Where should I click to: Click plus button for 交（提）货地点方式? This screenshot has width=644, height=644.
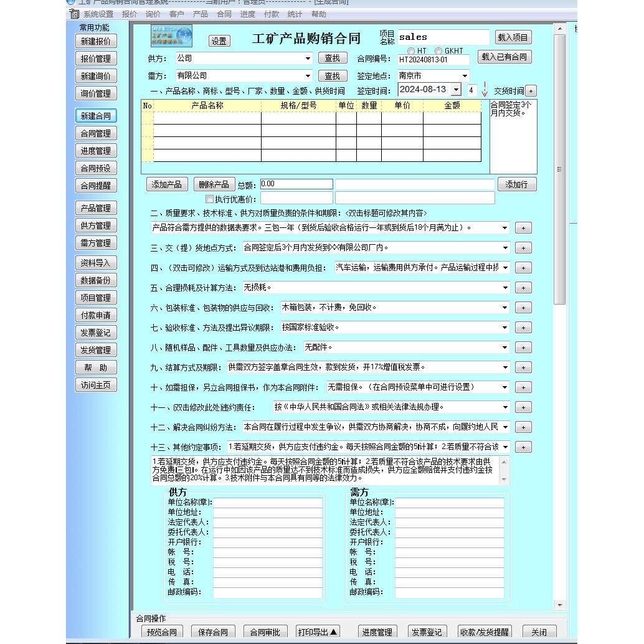pos(523,248)
